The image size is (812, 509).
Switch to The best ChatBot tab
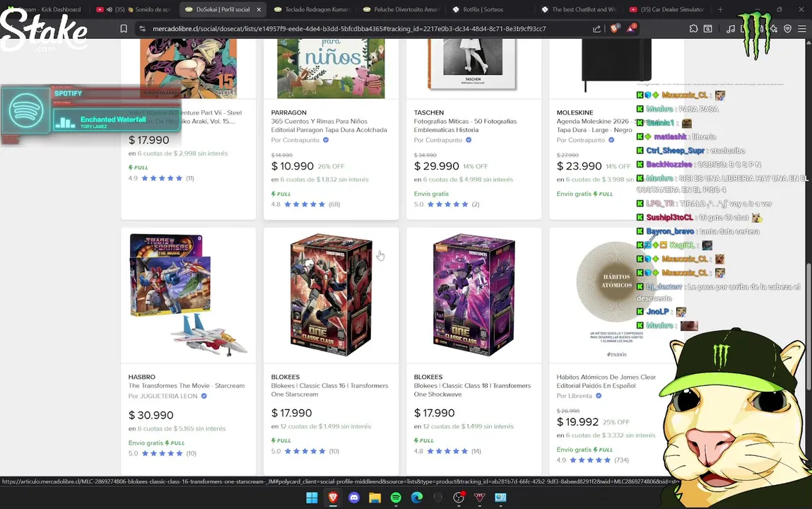(x=579, y=9)
